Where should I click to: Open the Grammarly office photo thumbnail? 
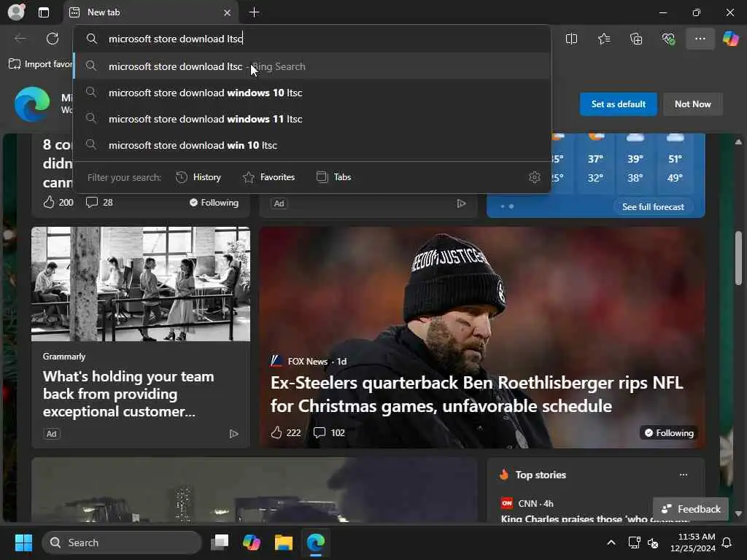tap(141, 284)
